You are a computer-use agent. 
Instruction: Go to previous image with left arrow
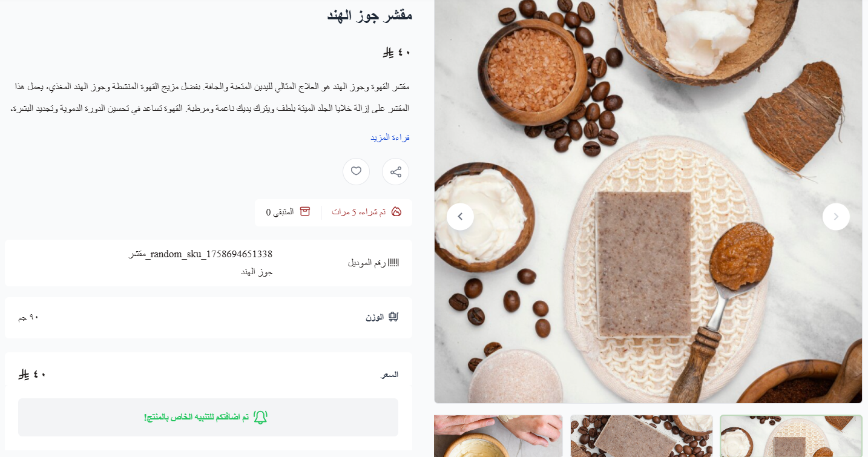click(460, 217)
